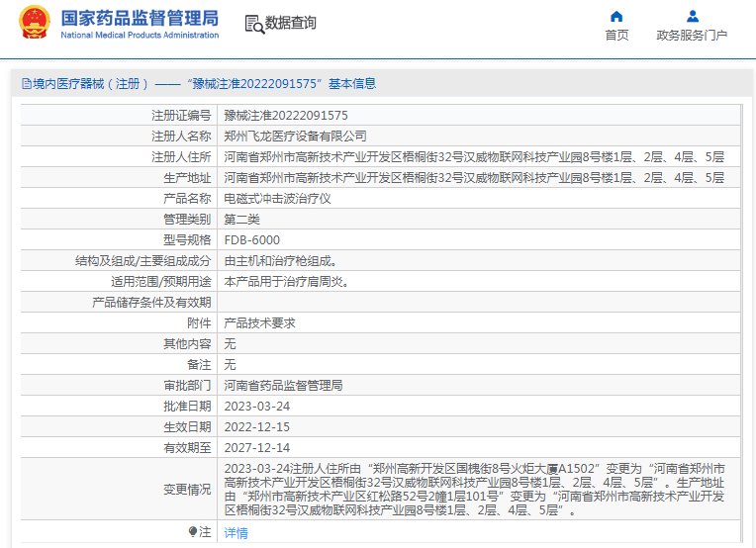The image size is (756, 548).
Task: Click the 注册证编号 row label
Action: click(x=181, y=115)
